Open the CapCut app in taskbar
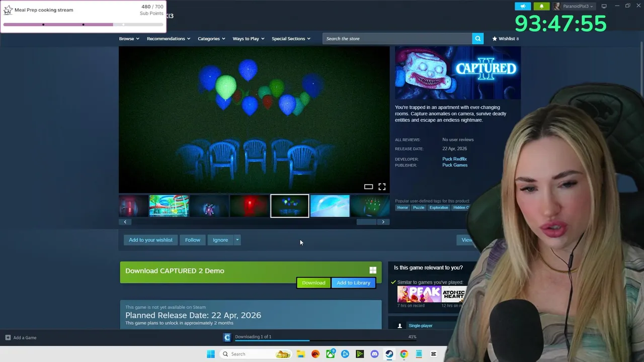The width and height of the screenshot is (644, 362). click(x=433, y=354)
